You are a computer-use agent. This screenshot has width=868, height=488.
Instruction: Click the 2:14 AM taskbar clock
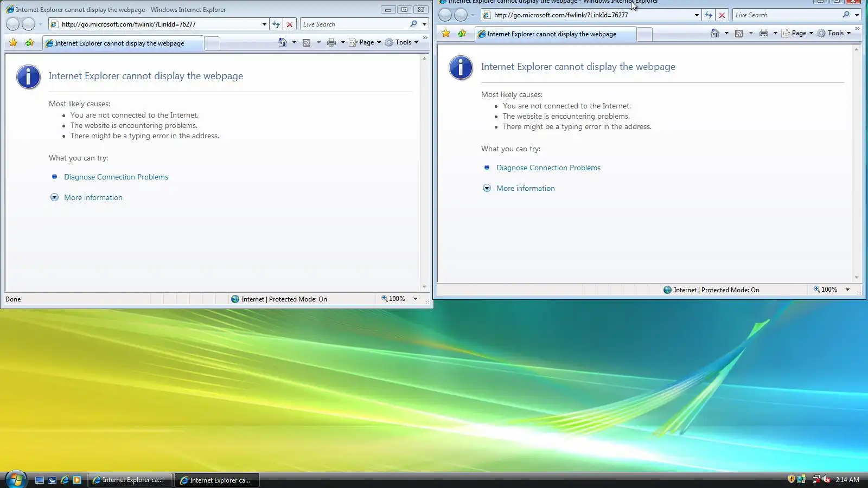coord(847,480)
